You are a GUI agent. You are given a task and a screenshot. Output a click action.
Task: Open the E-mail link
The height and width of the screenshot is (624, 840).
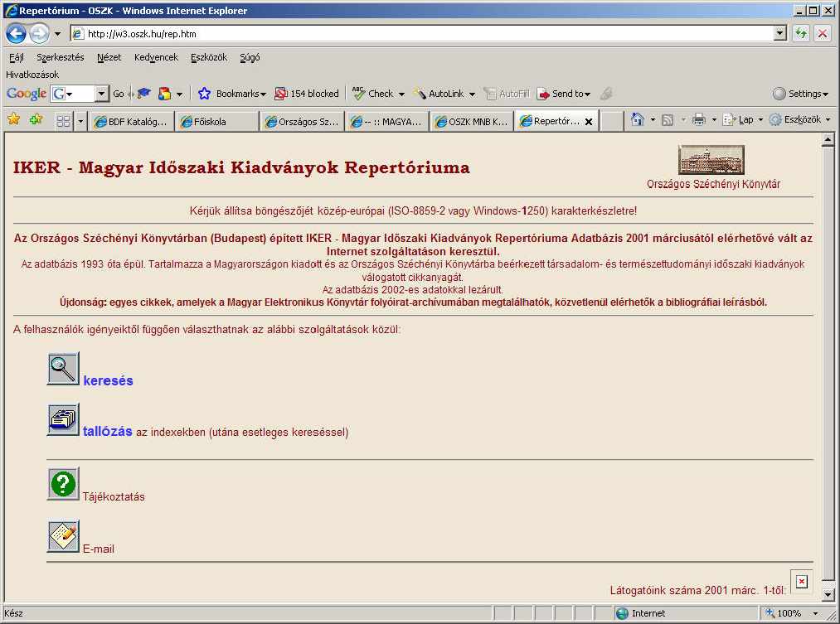pyautogui.click(x=99, y=549)
